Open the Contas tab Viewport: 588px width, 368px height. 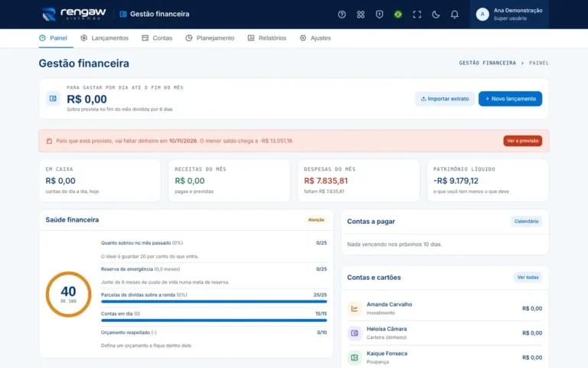(x=157, y=38)
